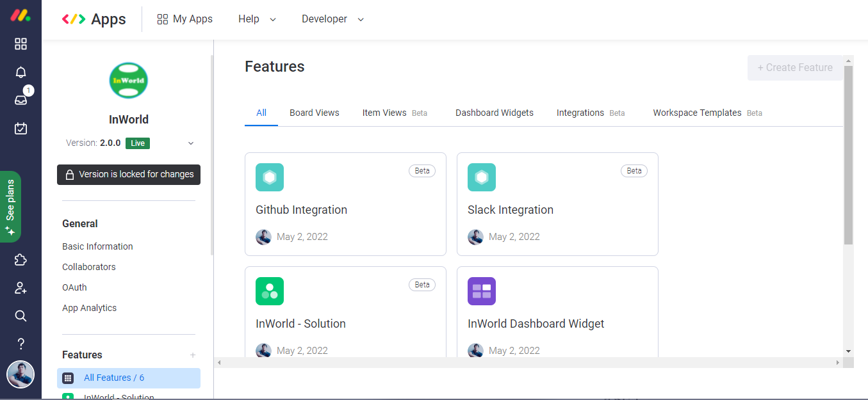Open My Apps in top navigation
This screenshot has width=868, height=400.
184,19
